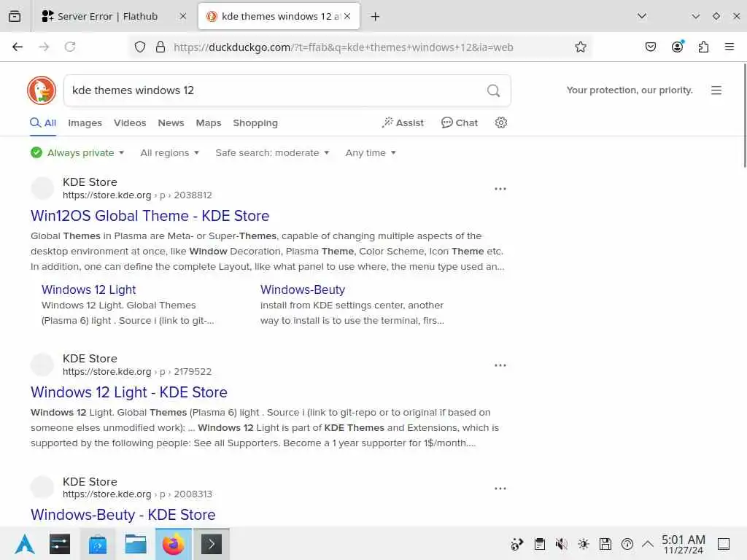Open Firefox View recent browsing icon

click(15, 16)
